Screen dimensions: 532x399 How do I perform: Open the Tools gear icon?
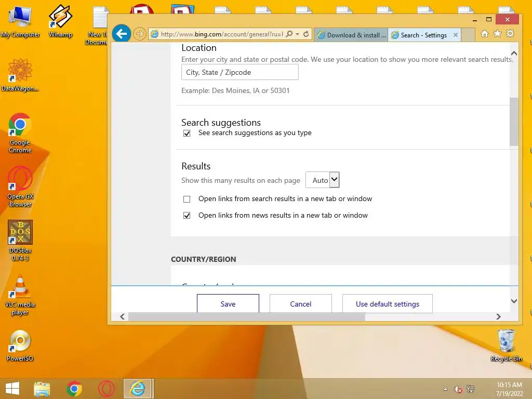(510, 34)
